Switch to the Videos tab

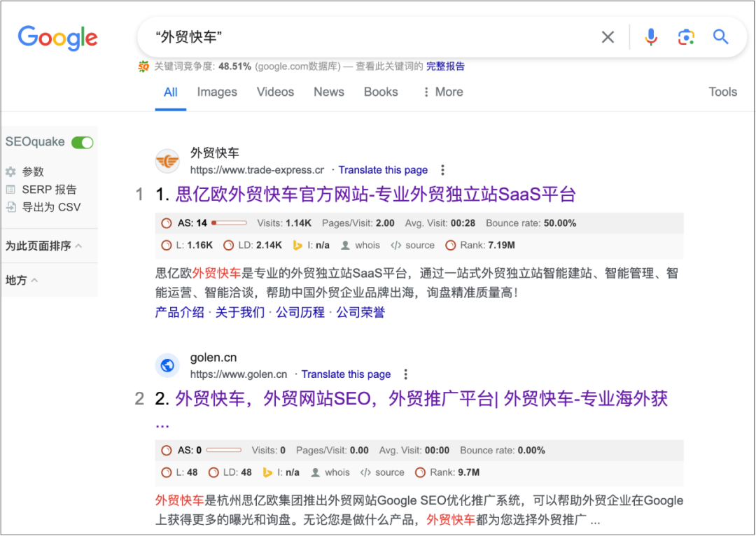pos(275,92)
